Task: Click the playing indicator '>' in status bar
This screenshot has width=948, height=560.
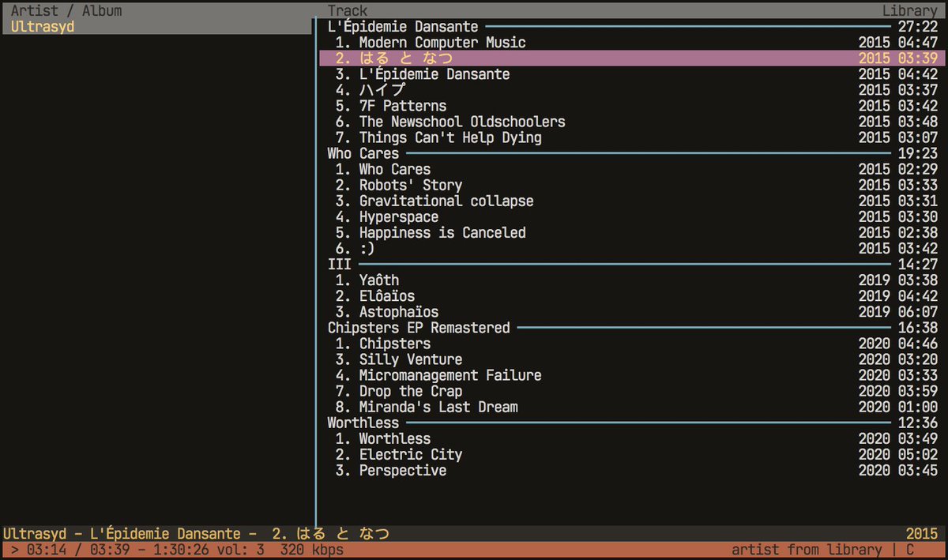Action: (x=15, y=550)
